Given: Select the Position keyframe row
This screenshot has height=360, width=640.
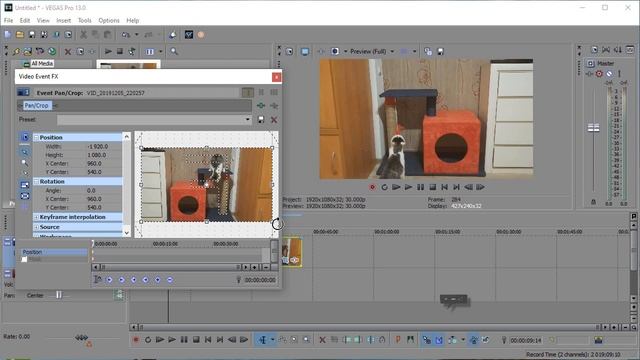Looking at the screenshot, I should (x=54, y=252).
